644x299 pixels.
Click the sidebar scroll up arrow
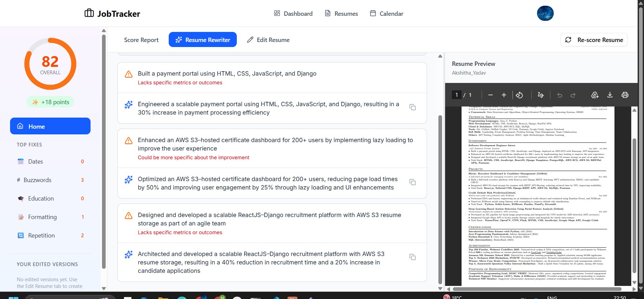pyautogui.click(x=104, y=31)
